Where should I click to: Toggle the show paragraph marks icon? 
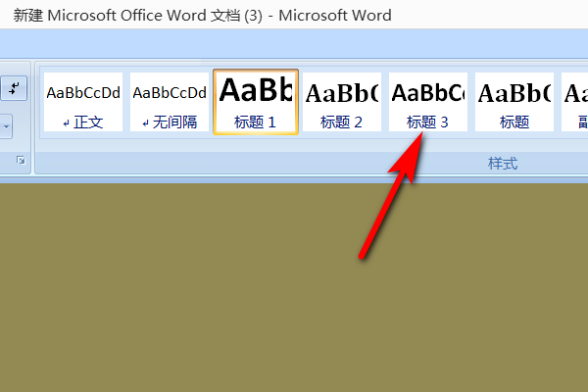coord(14,88)
